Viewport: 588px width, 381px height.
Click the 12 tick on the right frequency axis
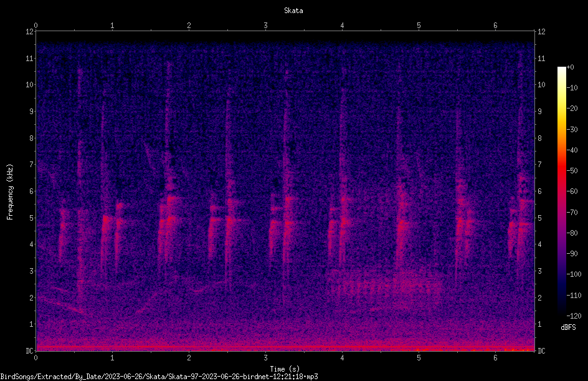coord(541,32)
